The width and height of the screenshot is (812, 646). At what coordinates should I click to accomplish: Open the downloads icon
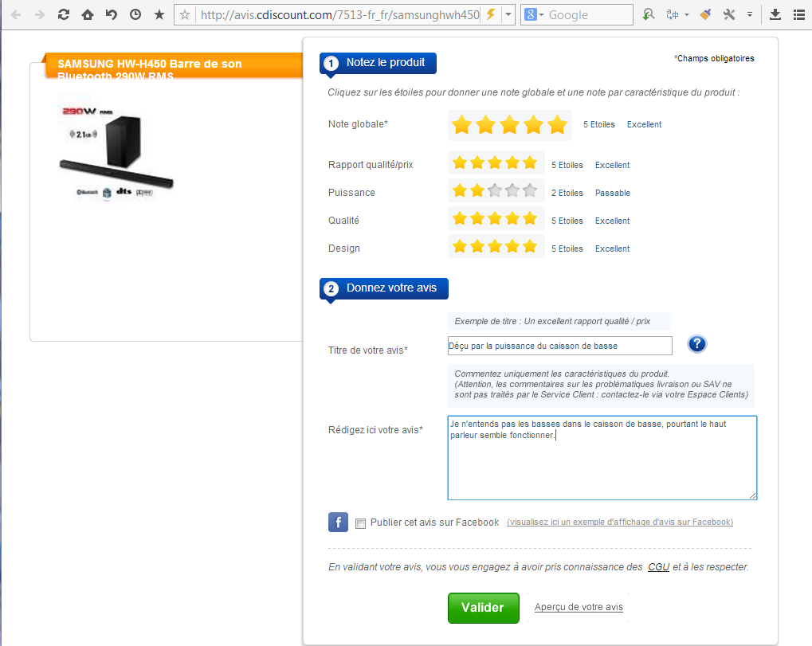click(x=775, y=14)
